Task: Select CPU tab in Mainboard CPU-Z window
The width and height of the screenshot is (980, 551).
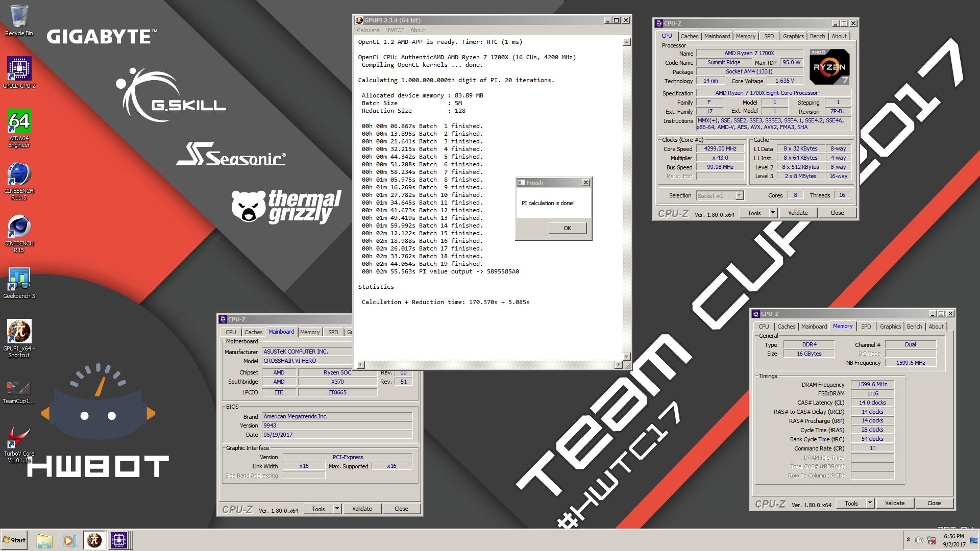Action: tap(231, 332)
